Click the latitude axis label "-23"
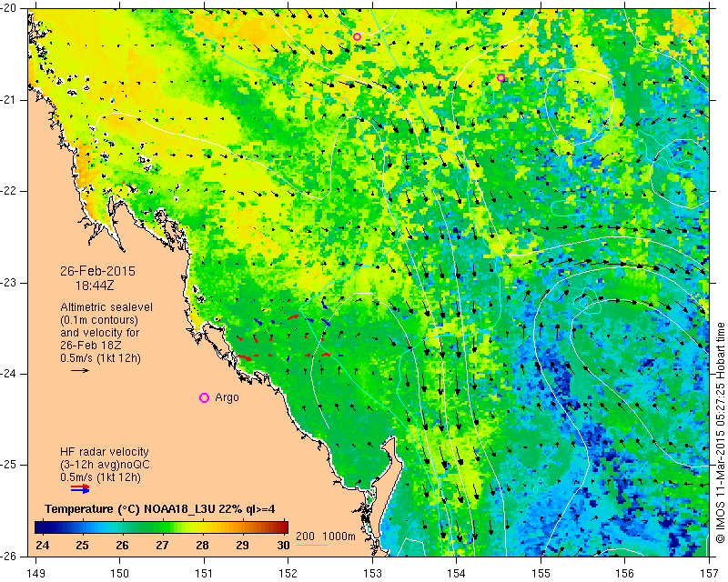The height and width of the screenshot is (582, 728). coord(10,283)
